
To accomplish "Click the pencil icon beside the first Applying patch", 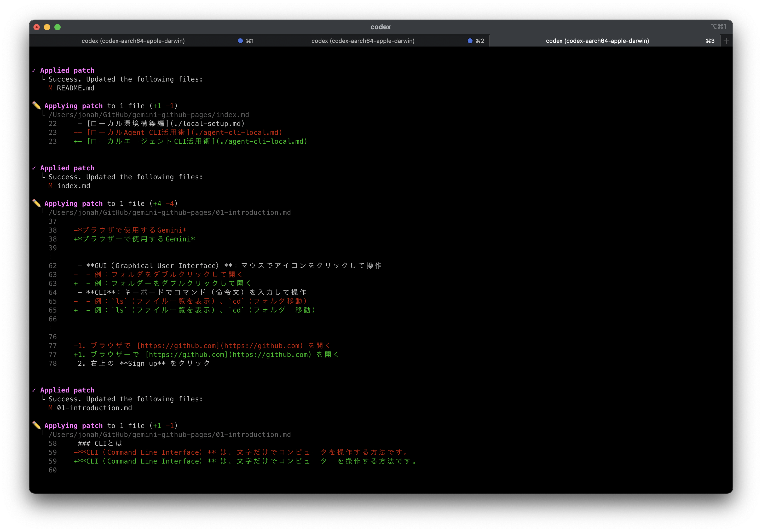I will point(37,106).
